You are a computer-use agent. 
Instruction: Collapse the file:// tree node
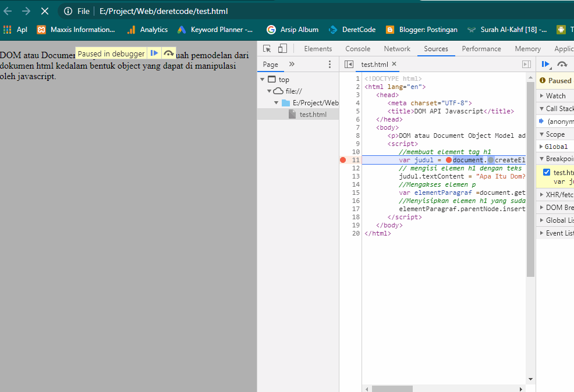click(269, 91)
